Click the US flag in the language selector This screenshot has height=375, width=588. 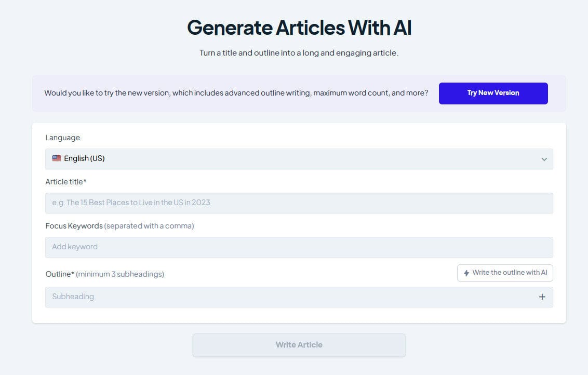click(x=56, y=158)
